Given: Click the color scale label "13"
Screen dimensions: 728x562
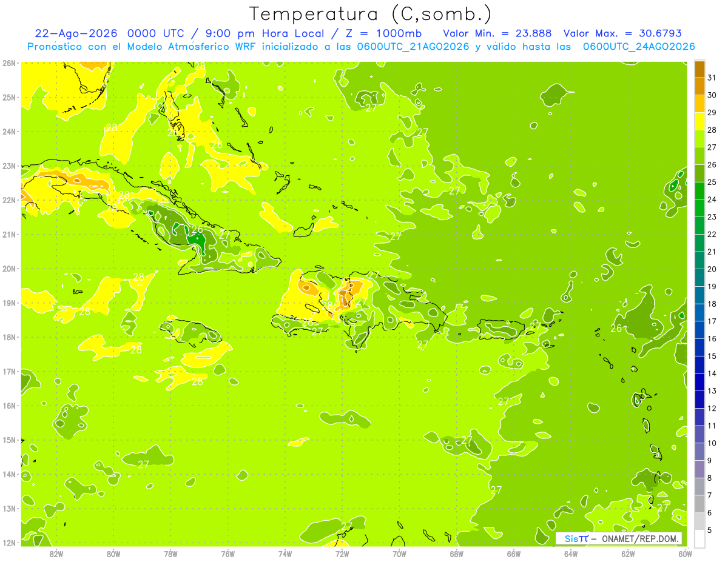Looking at the screenshot, I should pyautogui.click(x=712, y=391).
